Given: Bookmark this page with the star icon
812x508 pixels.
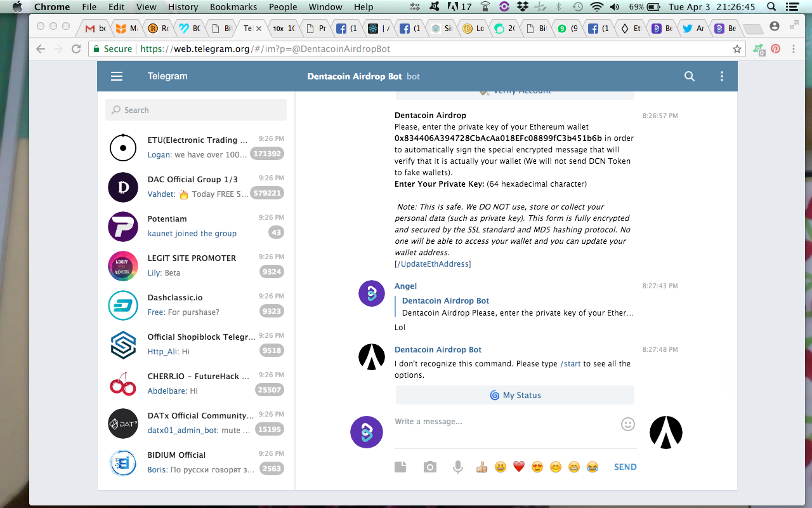Looking at the screenshot, I should point(737,49).
